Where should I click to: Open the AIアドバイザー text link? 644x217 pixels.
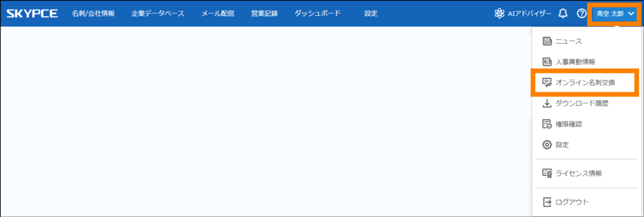[x=529, y=14]
